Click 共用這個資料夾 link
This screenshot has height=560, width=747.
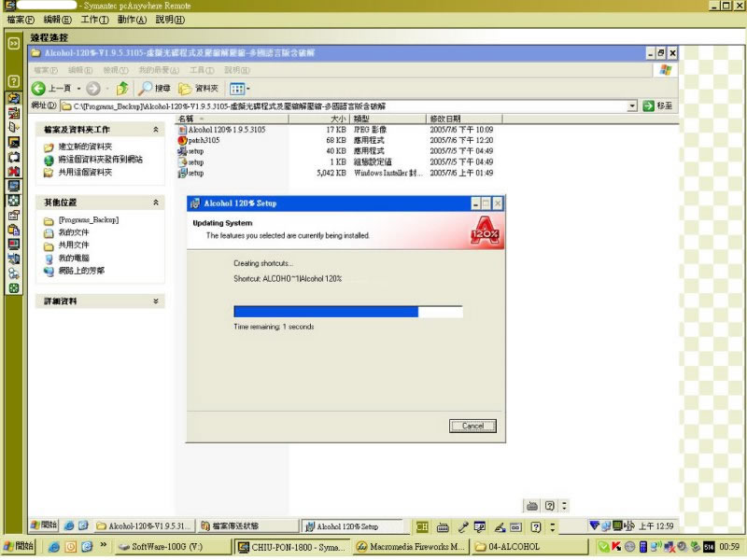85,173
